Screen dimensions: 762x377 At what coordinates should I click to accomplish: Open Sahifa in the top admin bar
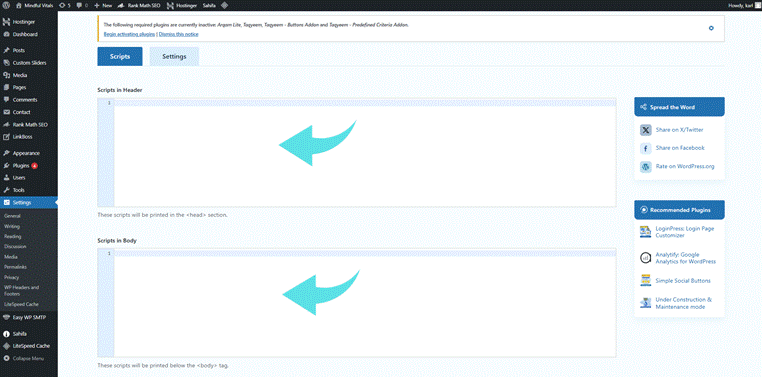tap(209, 5)
